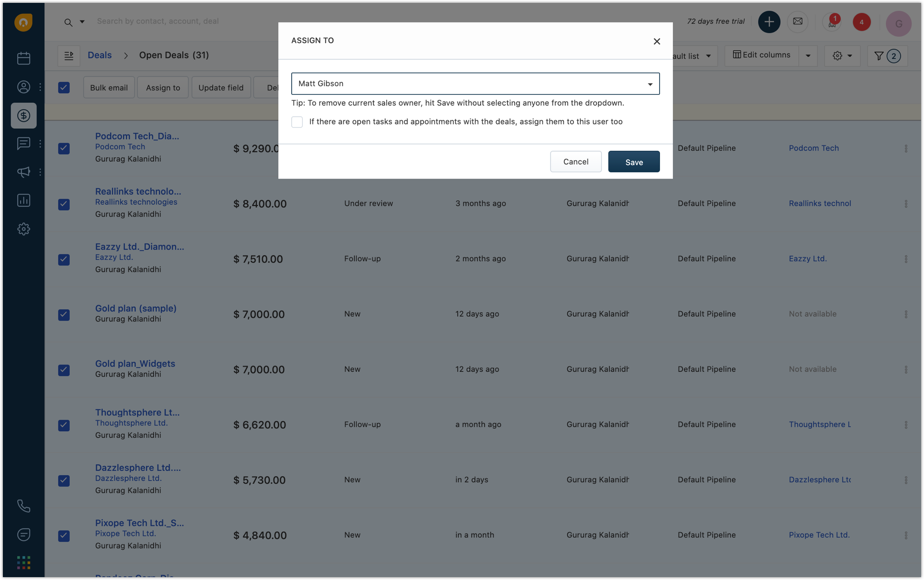Open the calendar icon in sidebar
The image size is (924, 580).
coord(23,58)
